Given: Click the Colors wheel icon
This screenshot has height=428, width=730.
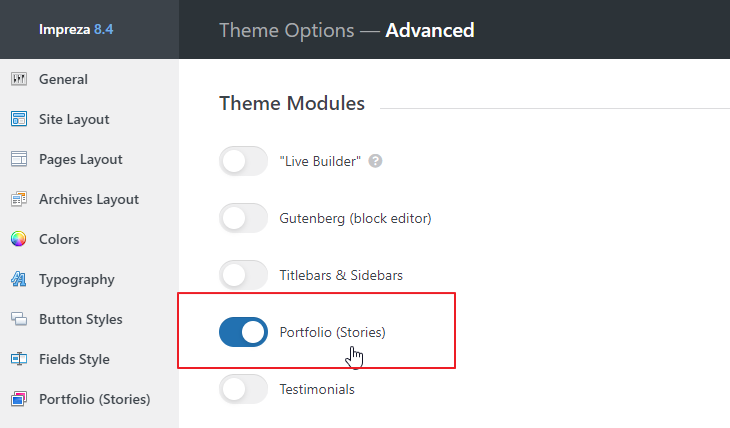Looking at the screenshot, I should pyautogui.click(x=18, y=239).
